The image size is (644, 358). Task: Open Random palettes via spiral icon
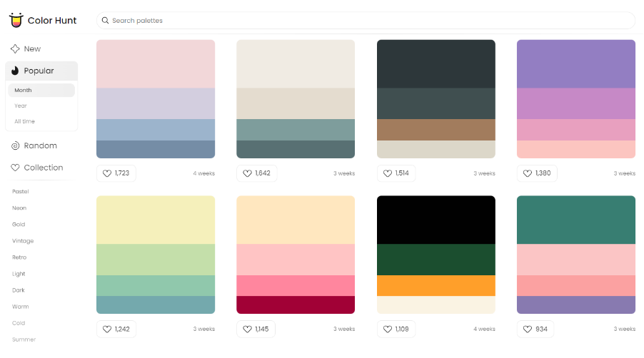[x=15, y=145]
